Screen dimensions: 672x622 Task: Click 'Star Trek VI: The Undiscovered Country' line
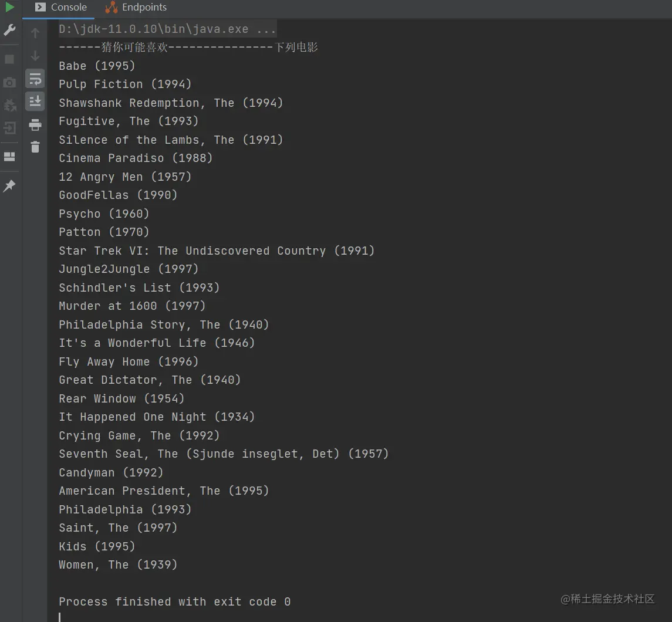(217, 251)
